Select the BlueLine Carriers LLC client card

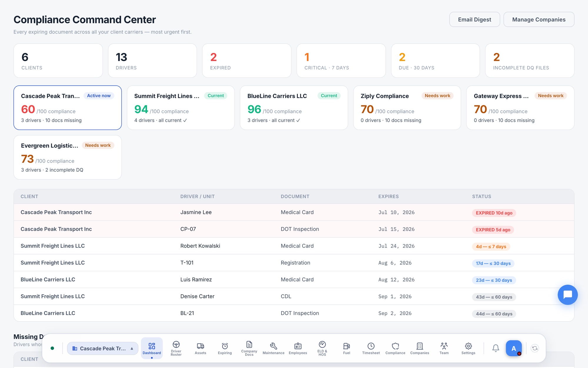pos(294,108)
